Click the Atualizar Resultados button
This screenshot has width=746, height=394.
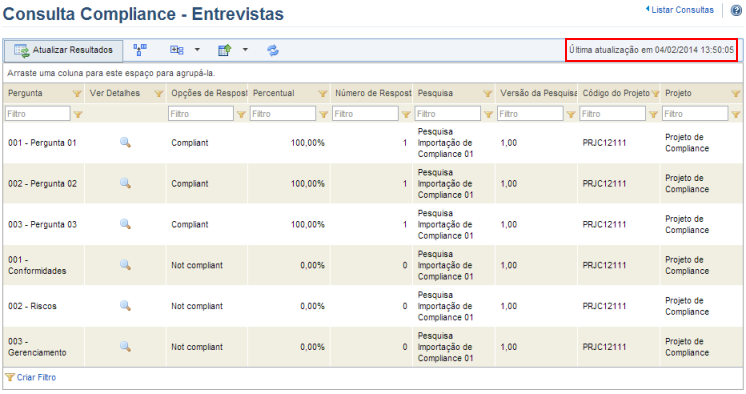63,50
